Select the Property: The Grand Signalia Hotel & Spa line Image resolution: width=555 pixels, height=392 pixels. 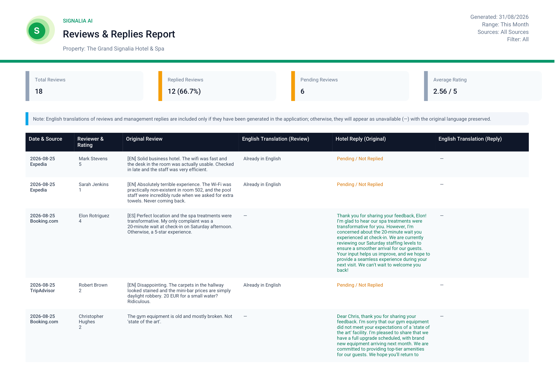coord(113,49)
